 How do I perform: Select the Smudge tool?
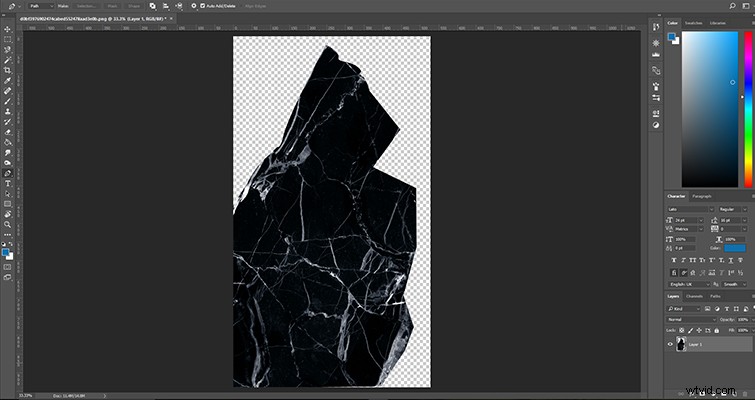(x=7, y=153)
